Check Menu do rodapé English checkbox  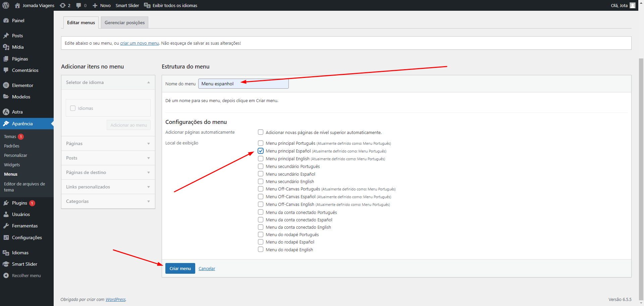[261, 249]
